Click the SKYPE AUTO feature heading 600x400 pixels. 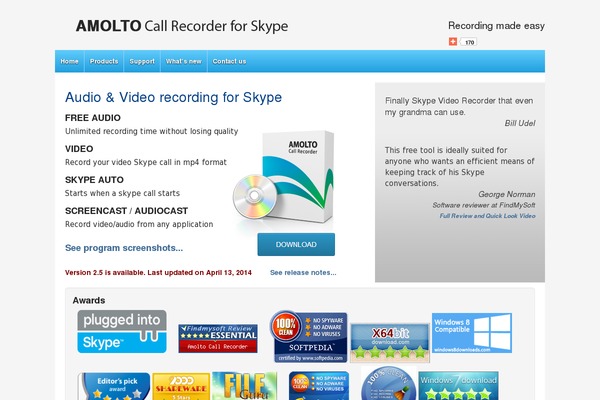pyautogui.click(x=94, y=180)
